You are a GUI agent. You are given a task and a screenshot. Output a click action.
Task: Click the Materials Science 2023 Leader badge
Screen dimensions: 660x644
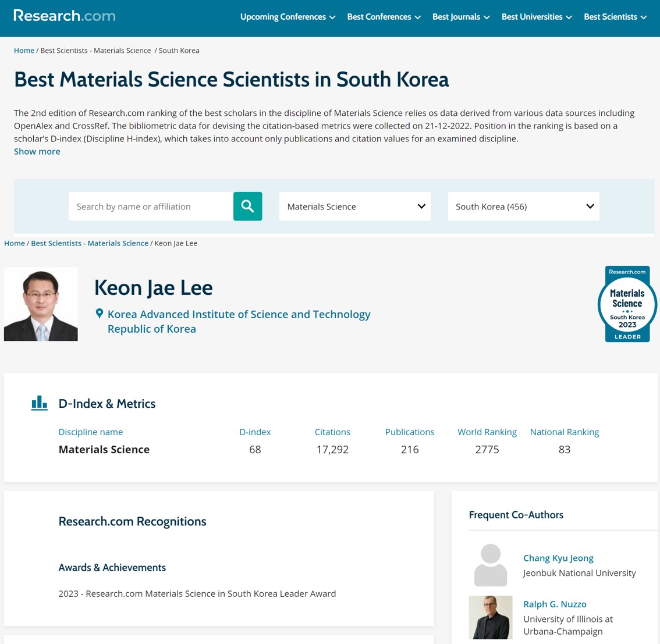[x=627, y=304]
